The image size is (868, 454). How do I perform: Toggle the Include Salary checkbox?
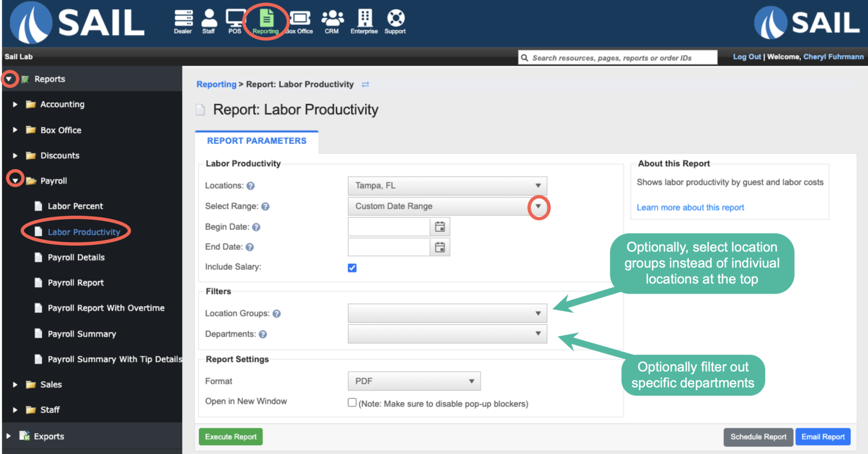352,268
